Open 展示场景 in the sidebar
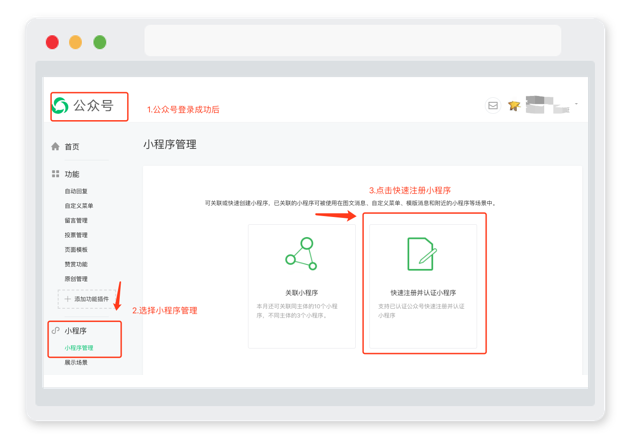This screenshot has height=445, width=640. [x=76, y=363]
